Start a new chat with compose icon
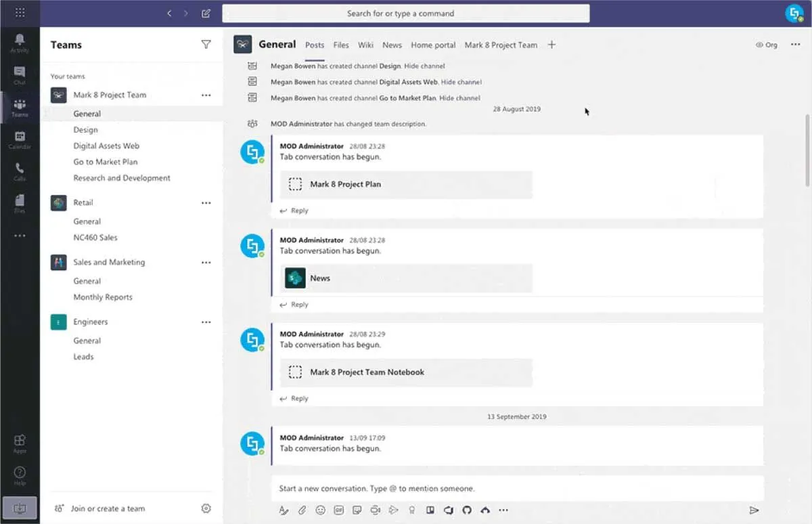The image size is (812, 524). click(x=206, y=13)
